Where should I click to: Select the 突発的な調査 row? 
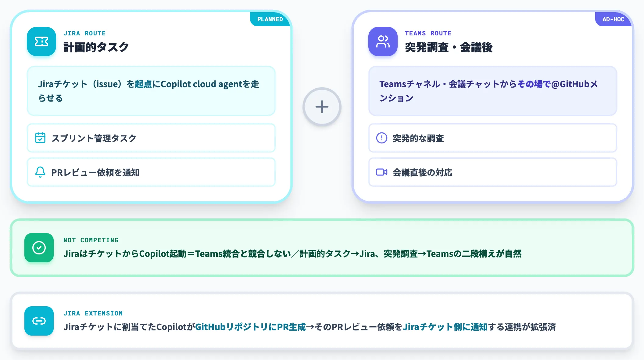click(493, 138)
